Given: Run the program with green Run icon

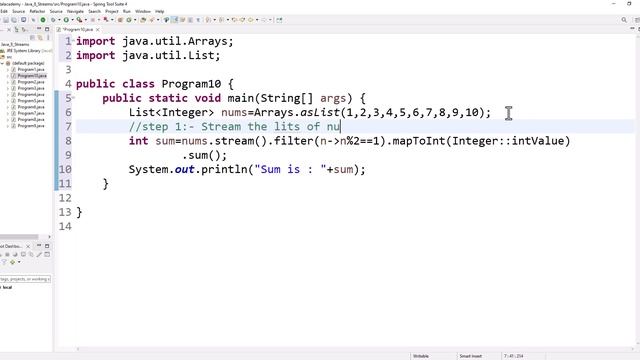Looking at the screenshot, I should (66, 20).
